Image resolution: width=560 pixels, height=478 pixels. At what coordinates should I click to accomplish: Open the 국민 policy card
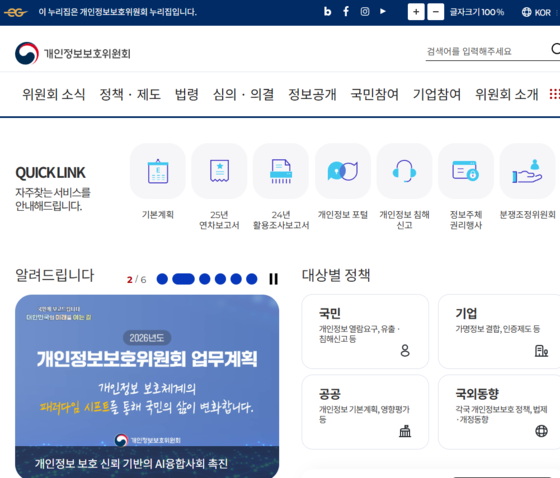click(365, 332)
